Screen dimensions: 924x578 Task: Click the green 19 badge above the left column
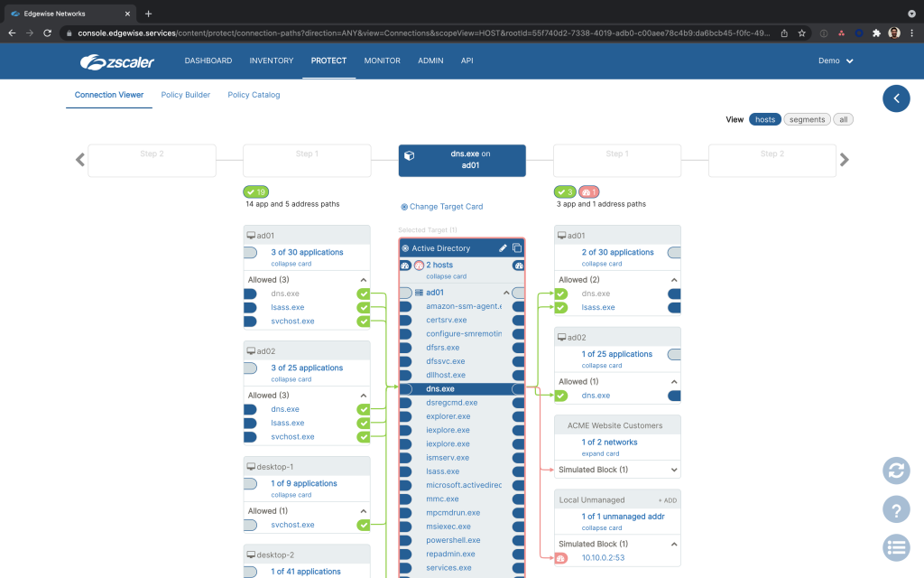point(255,191)
